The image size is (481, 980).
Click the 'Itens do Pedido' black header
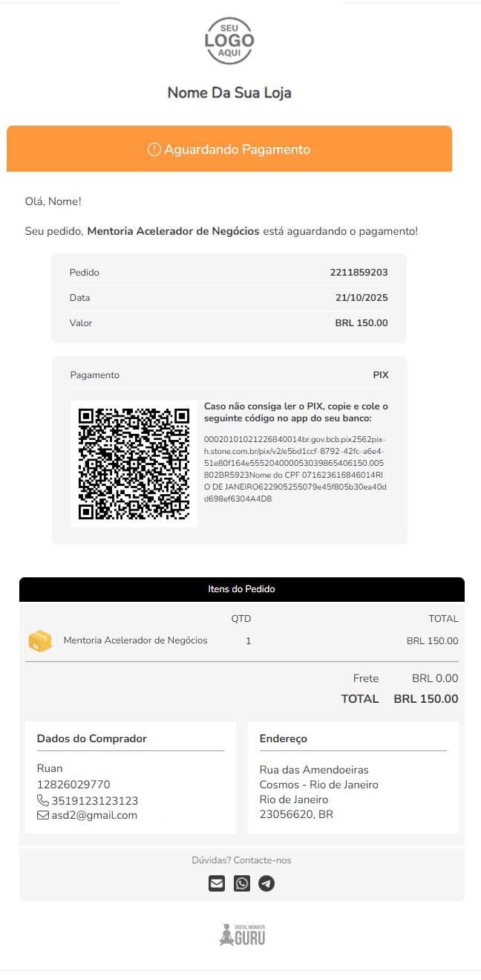(241, 589)
